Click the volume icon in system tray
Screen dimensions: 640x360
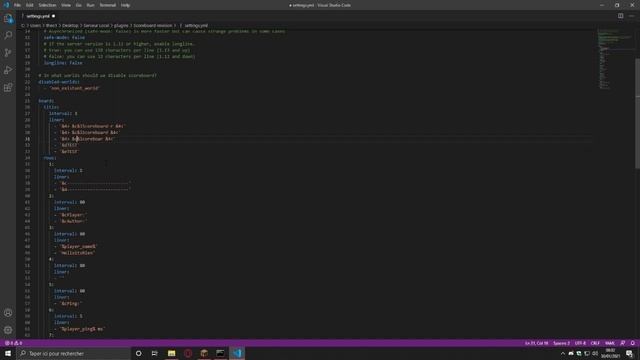pos(595,353)
